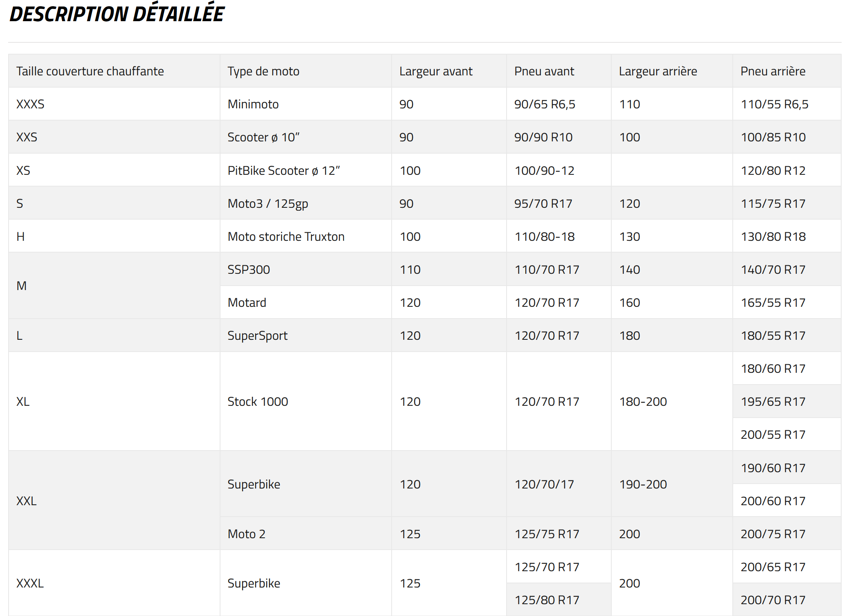Click the 'Pneu avant' column header

544,71
